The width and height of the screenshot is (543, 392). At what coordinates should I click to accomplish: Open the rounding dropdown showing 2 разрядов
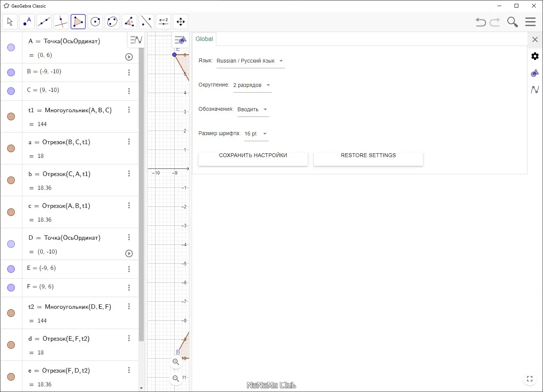252,85
